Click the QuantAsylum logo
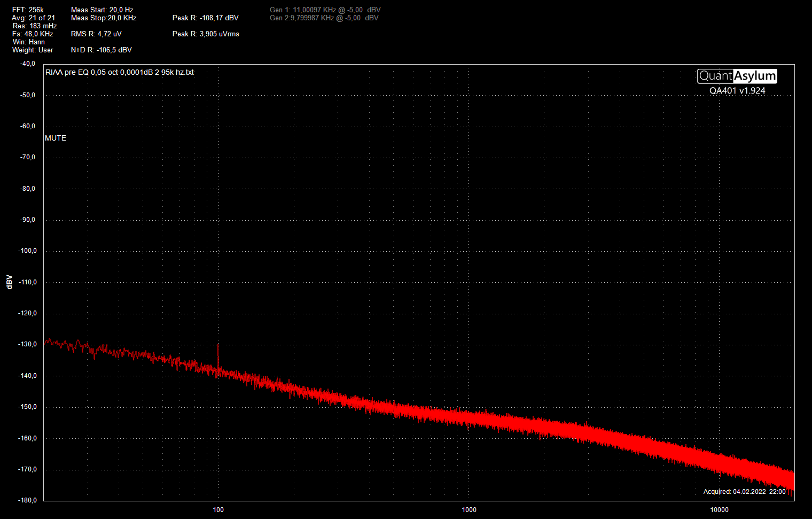This screenshot has width=812, height=519. pos(737,76)
